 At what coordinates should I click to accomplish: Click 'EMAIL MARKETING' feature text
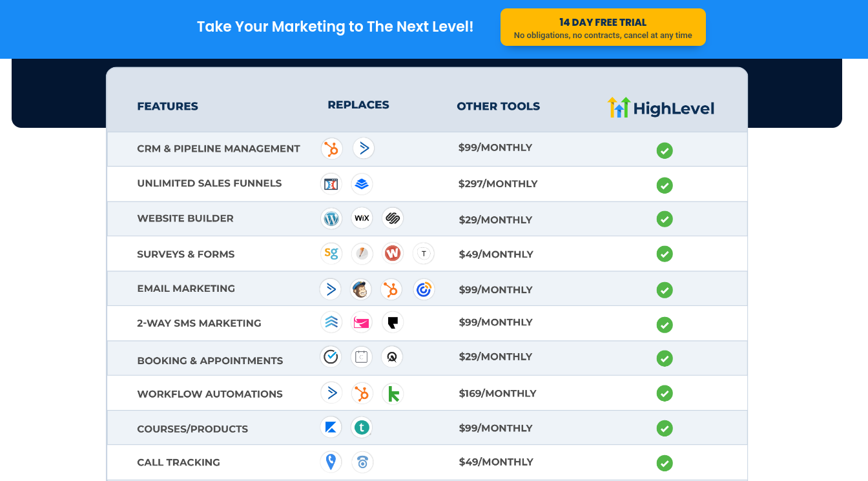point(186,289)
